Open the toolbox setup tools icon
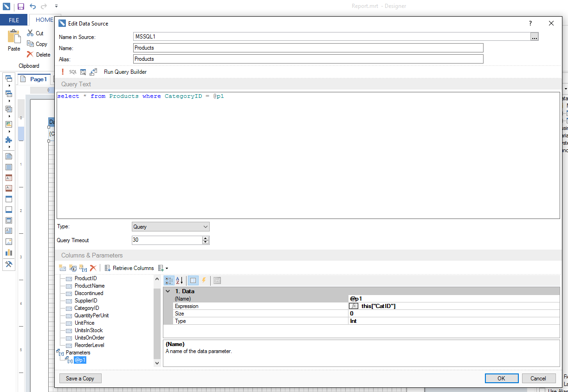 [9, 264]
